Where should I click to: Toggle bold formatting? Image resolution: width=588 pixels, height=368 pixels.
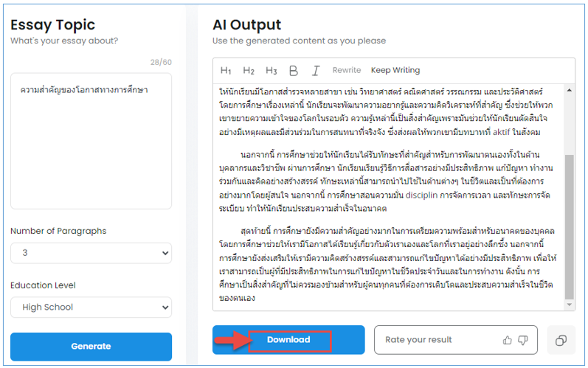[294, 71]
